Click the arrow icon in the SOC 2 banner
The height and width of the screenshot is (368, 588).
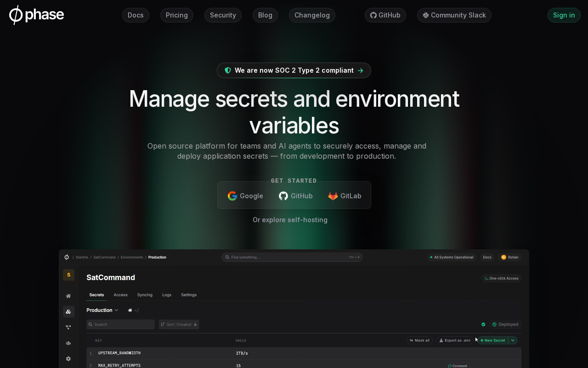pos(361,70)
